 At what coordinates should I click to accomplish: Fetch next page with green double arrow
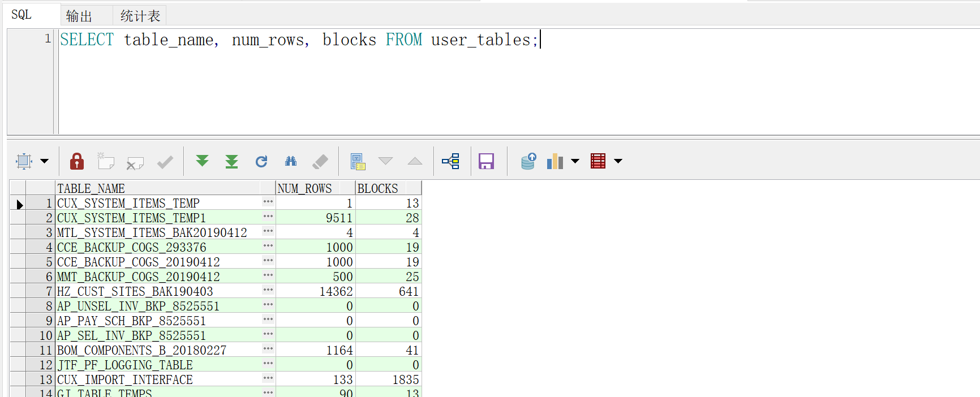tap(202, 162)
